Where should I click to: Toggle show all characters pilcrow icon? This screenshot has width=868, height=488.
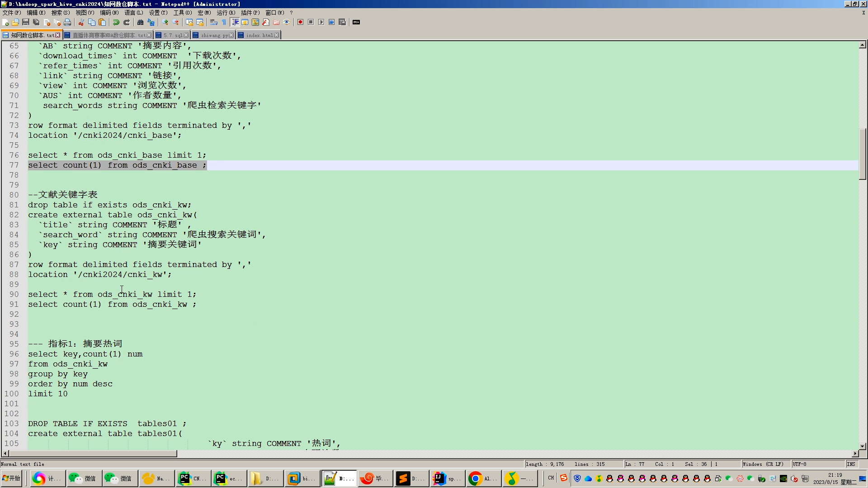coord(224,22)
